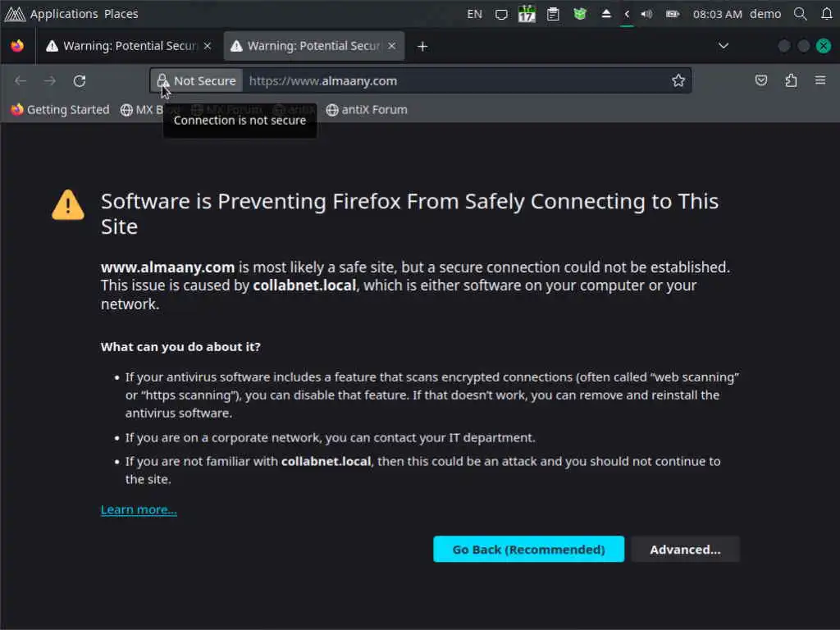The width and height of the screenshot is (840, 630).
Task: Focus the almaany.com address field
Action: tap(455, 81)
